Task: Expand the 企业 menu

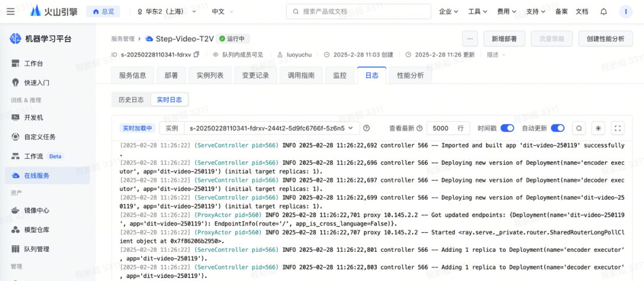Action: point(448,11)
